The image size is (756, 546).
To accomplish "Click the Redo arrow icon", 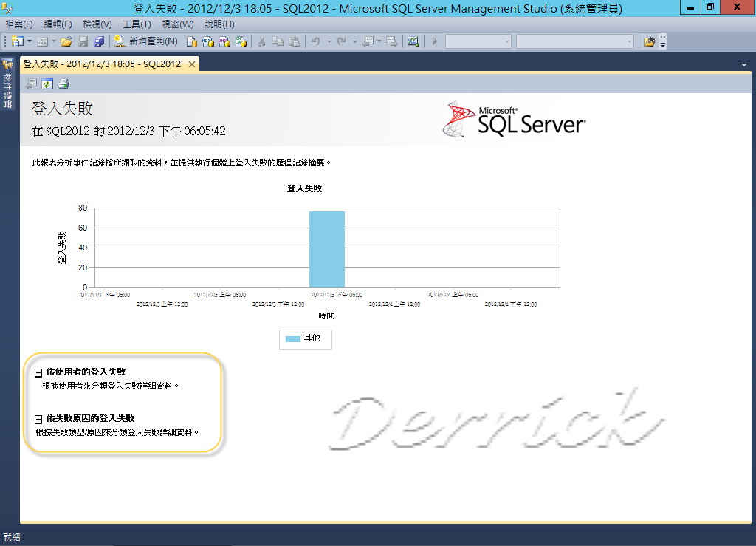I will (x=342, y=42).
